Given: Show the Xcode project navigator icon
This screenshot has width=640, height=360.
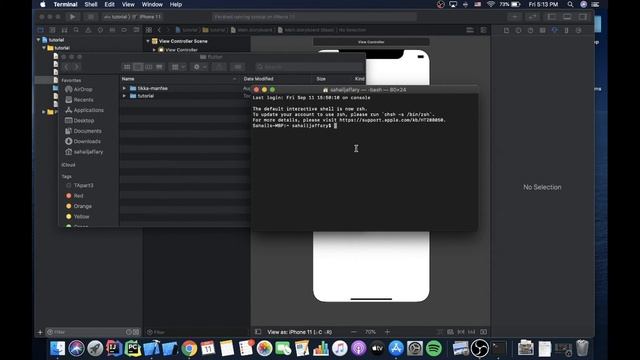Looking at the screenshot, I should coord(40,30).
